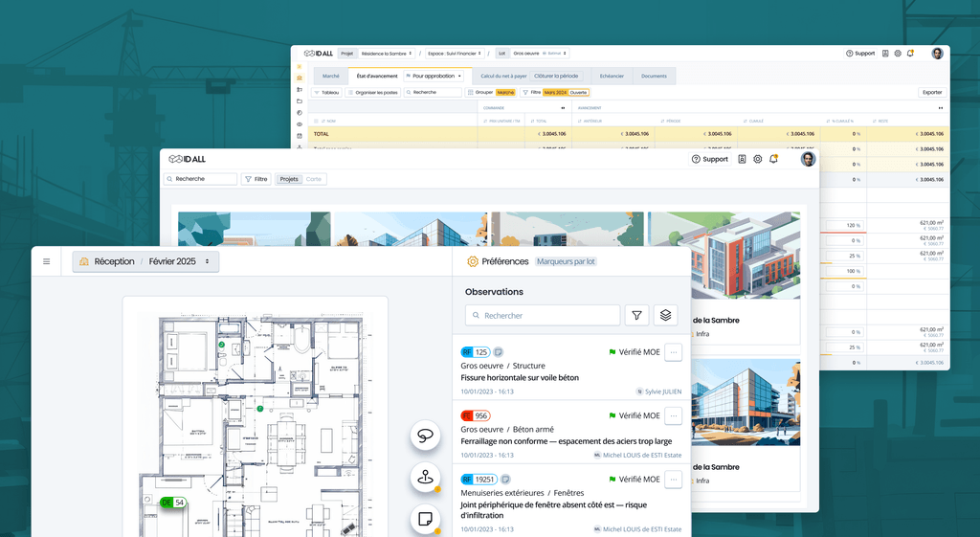
Task: Open the user avatar in projects window
Action: click(x=808, y=159)
